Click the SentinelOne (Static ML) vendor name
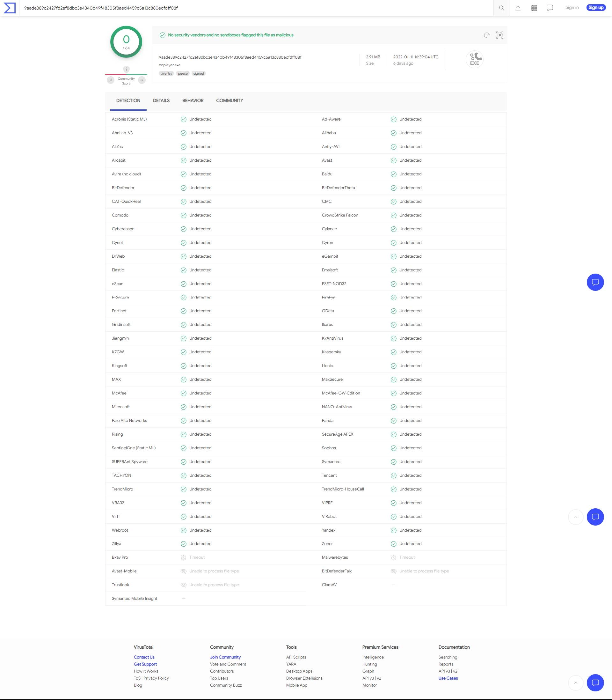612x700 pixels. (134, 448)
